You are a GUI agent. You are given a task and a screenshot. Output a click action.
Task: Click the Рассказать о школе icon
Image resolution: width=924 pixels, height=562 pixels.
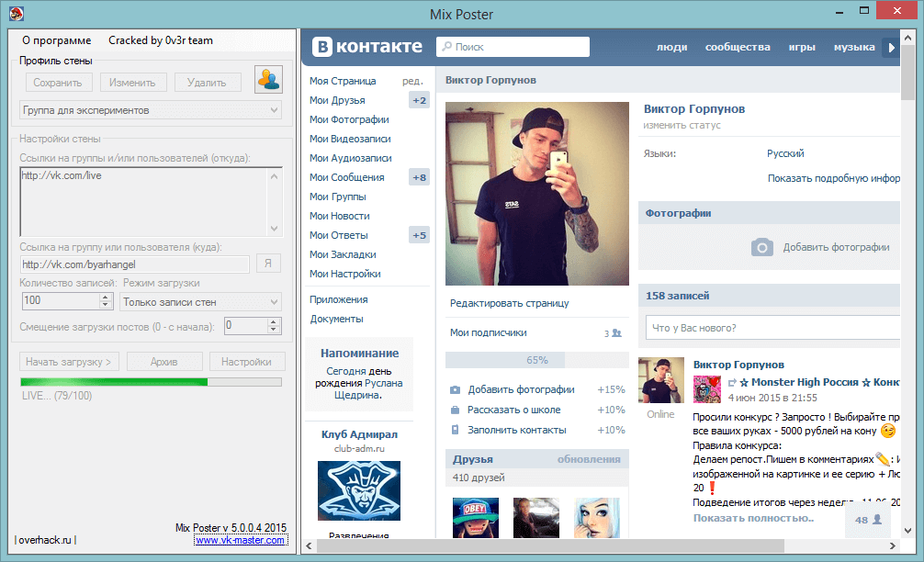[455, 410]
